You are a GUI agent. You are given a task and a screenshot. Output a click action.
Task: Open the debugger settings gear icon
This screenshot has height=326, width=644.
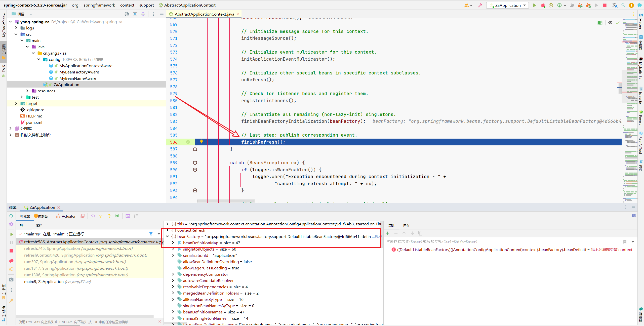(11, 224)
